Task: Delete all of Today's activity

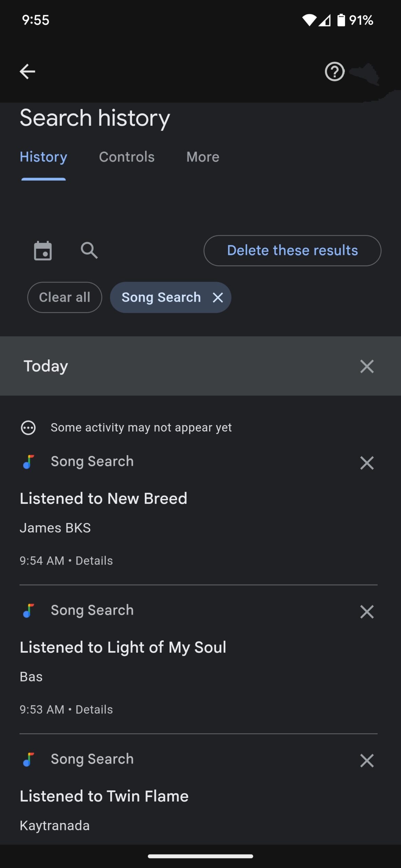Action: pos(367,367)
